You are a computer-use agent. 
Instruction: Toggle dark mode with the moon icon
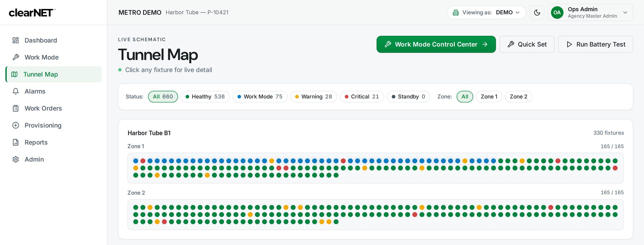[x=537, y=13]
